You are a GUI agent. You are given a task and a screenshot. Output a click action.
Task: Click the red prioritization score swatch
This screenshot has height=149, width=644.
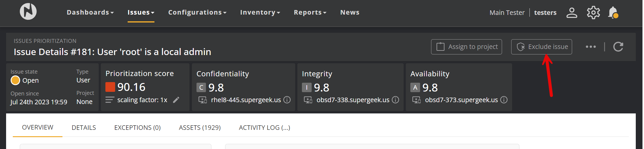pos(110,87)
